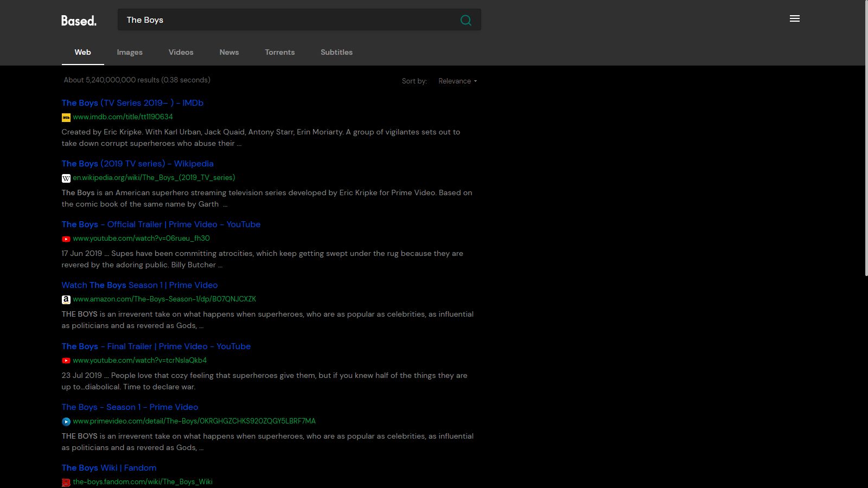The image size is (868, 488).
Task: Click the 'American superhero streaming television' snippet
Action: tap(267, 198)
